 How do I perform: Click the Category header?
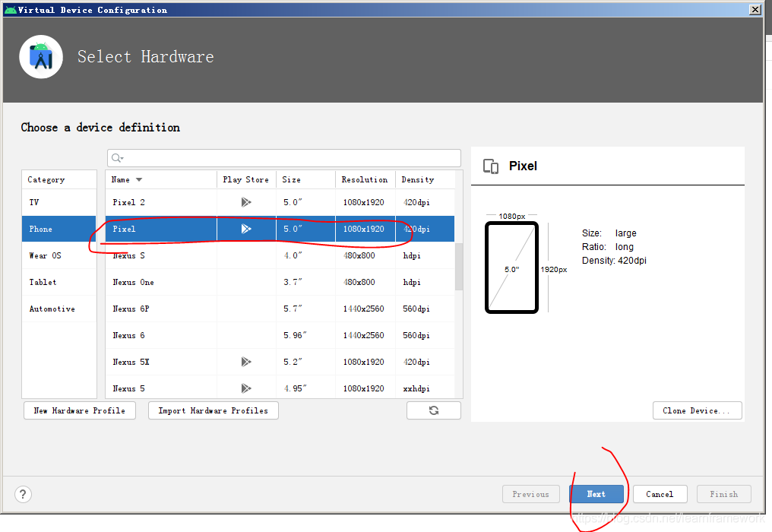(59, 180)
